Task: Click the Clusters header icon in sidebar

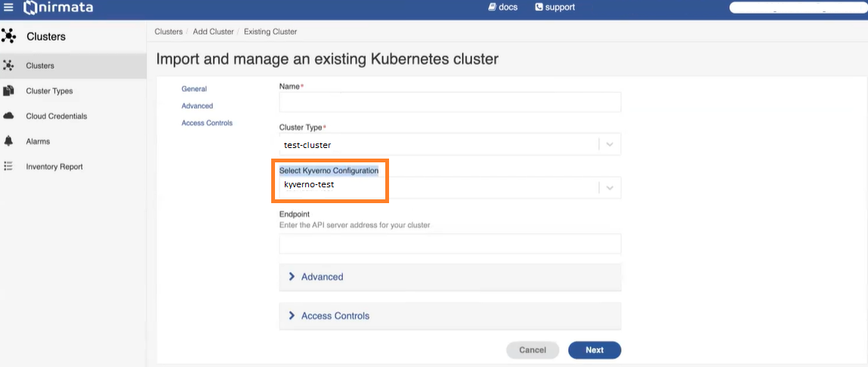Action: pyautogui.click(x=8, y=36)
